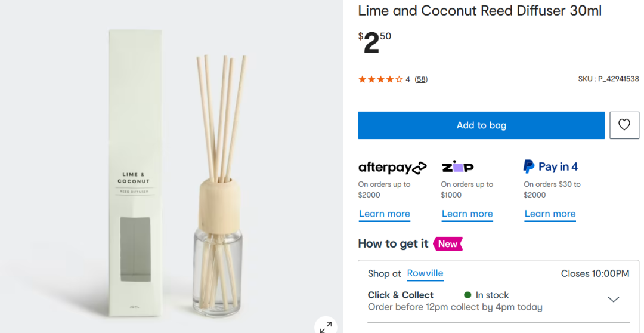Open Learn more under Pay in 4
644x333 pixels.
point(550,214)
